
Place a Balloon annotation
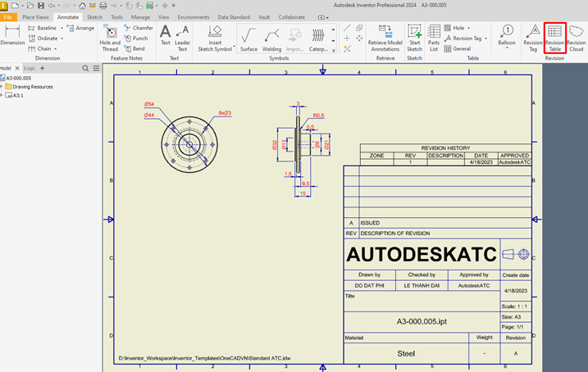[507, 34]
